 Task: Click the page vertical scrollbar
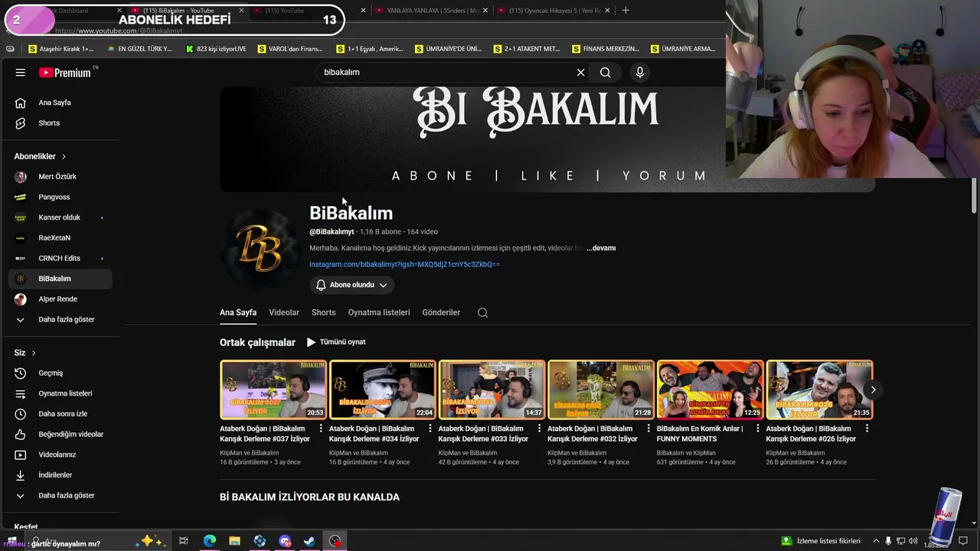(974, 196)
